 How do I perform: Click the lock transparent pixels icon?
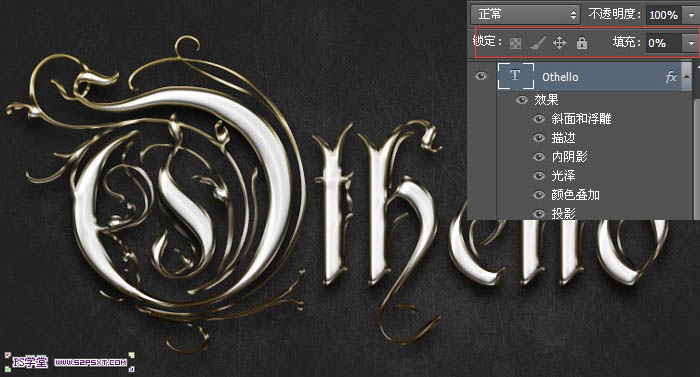[516, 43]
